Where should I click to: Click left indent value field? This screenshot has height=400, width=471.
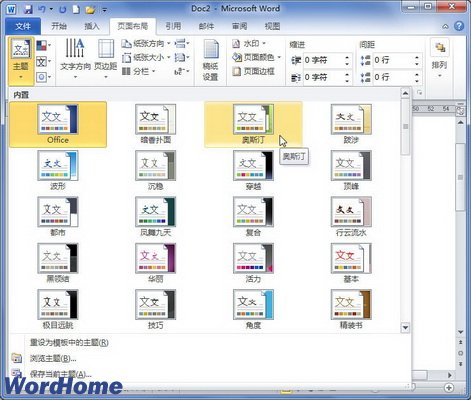[323, 60]
